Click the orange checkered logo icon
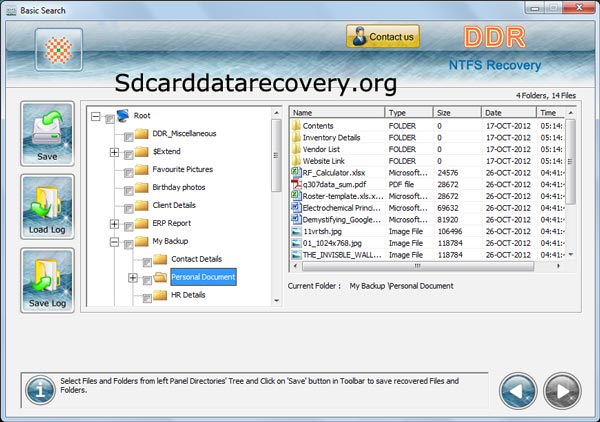The width and height of the screenshot is (600, 422). click(x=59, y=50)
